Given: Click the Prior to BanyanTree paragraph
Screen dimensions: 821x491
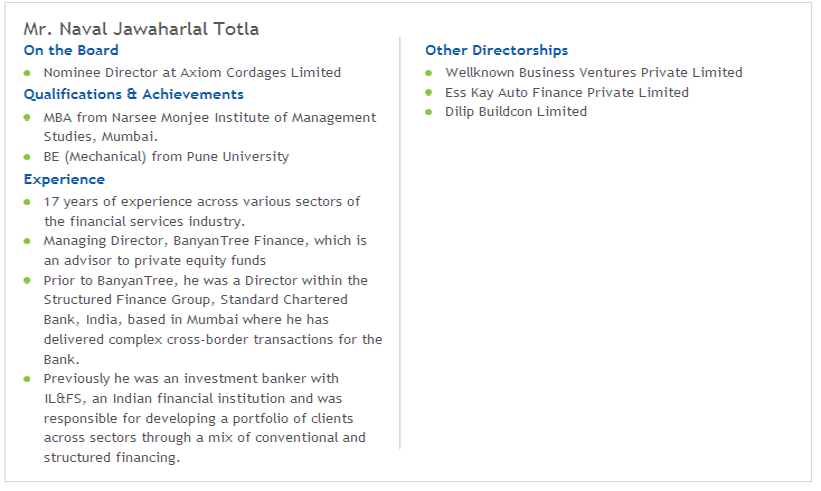Looking at the screenshot, I should pos(213,319).
